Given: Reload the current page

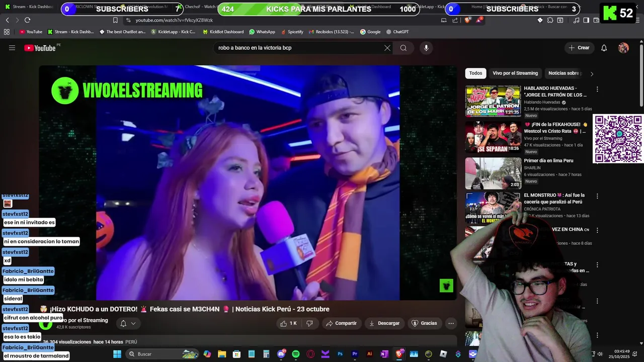Looking at the screenshot, I should coord(27,20).
